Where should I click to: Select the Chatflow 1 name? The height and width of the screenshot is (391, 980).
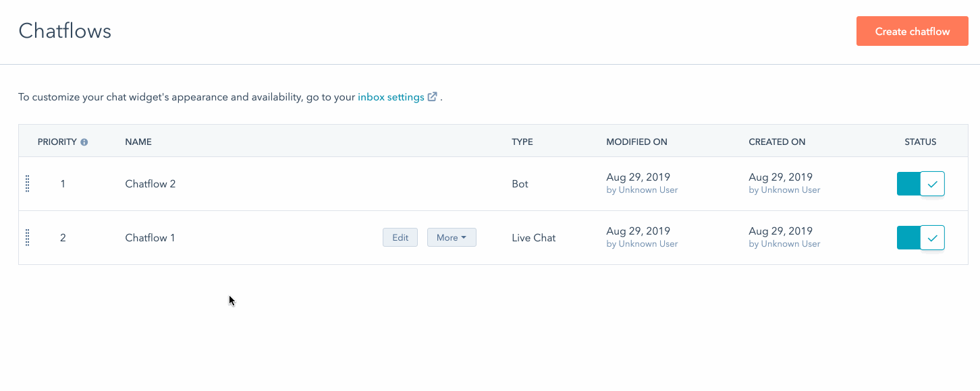[x=150, y=238]
